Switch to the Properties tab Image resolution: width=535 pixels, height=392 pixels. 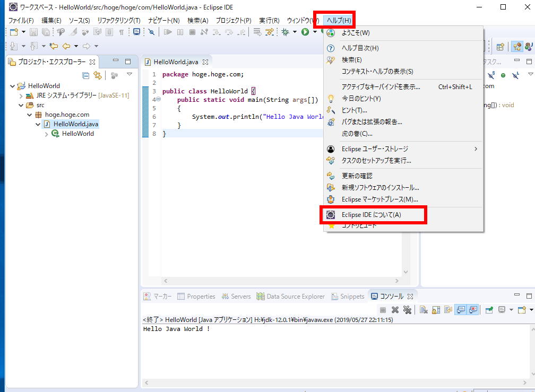point(196,297)
